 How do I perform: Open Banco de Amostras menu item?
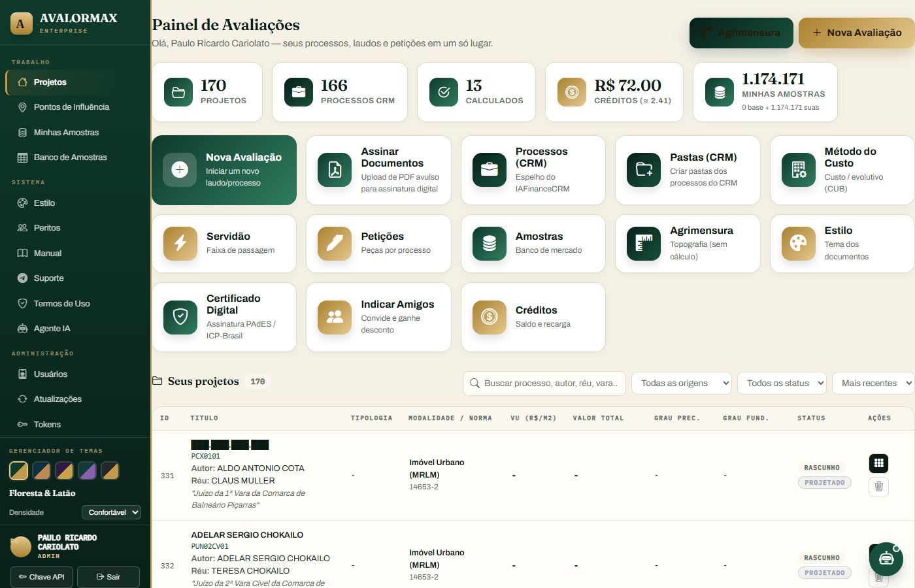point(70,157)
